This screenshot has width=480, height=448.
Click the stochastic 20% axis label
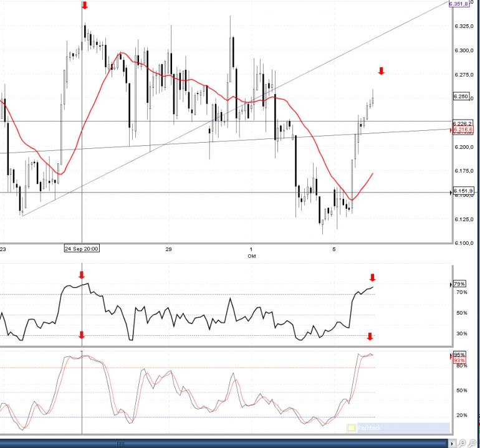(x=462, y=415)
